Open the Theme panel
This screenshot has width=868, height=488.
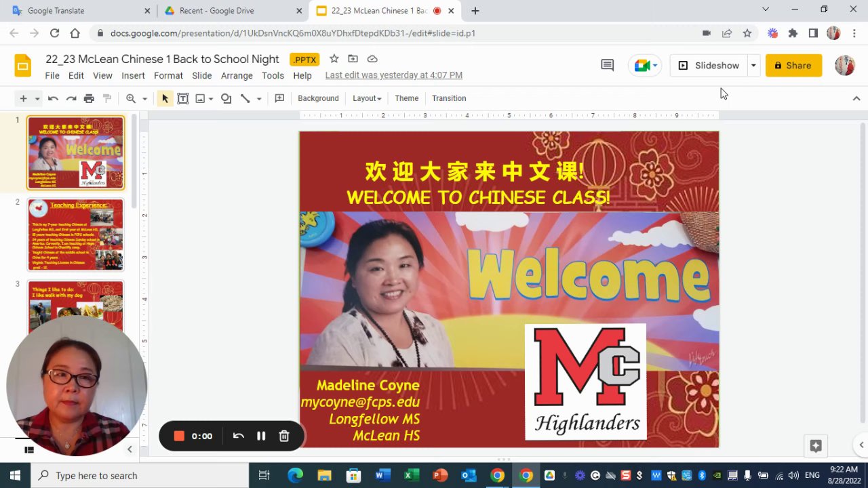coord(407,98)
